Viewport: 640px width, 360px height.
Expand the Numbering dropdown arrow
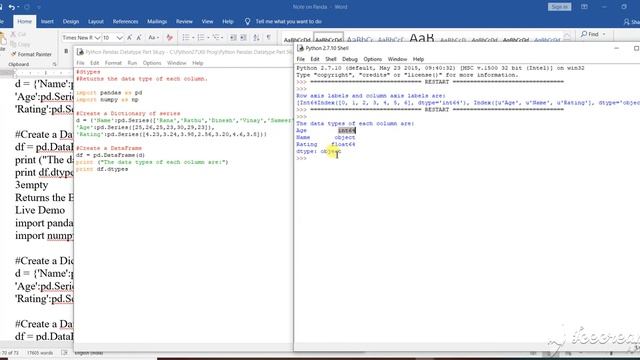pos(208,38)
